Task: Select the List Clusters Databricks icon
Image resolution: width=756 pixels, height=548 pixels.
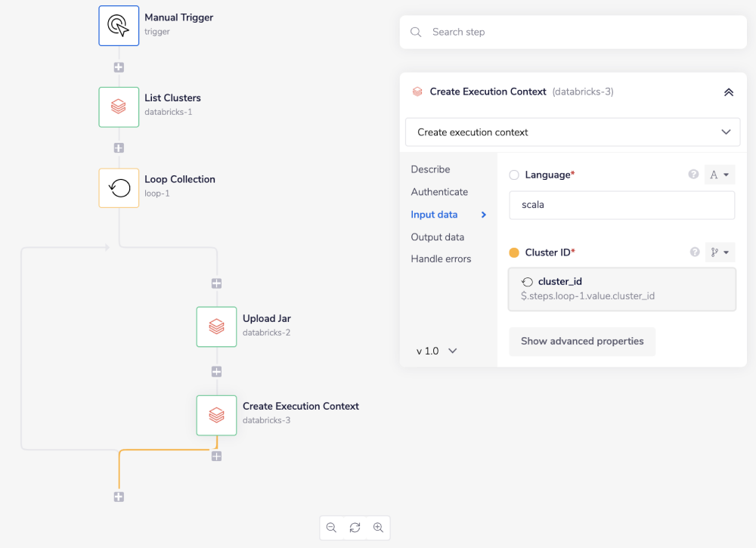Action: coord(119,107)
